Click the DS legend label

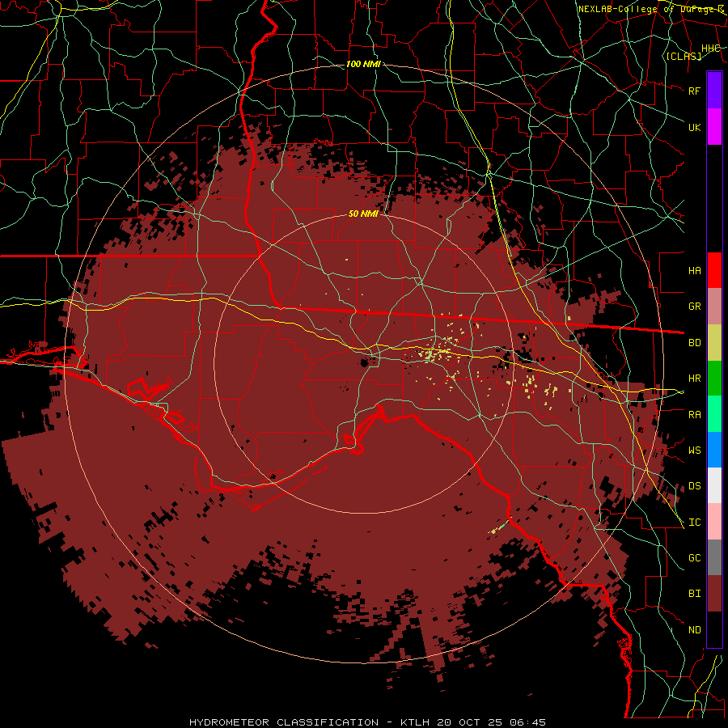click(694, 485)
